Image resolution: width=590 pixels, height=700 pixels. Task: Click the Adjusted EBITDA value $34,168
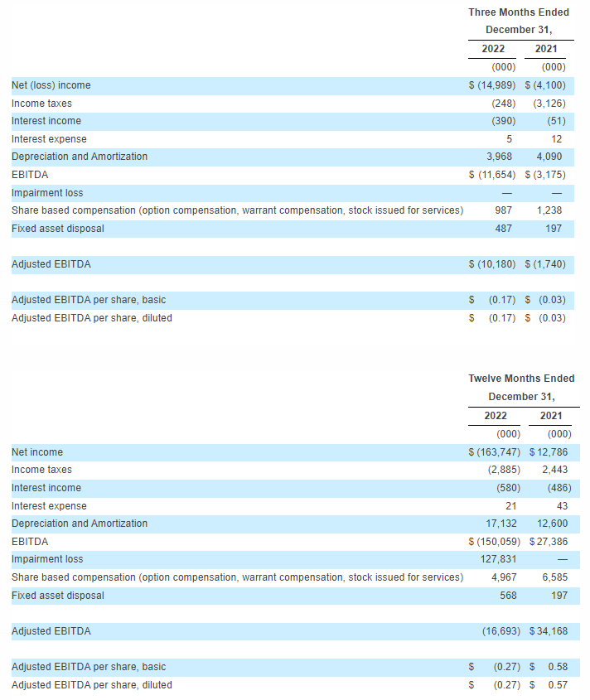click(x=549, y=631)
